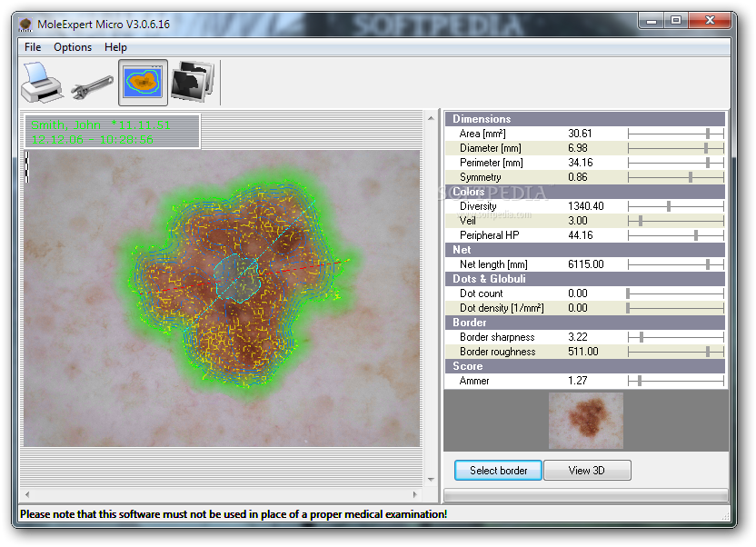Viewport: 756px width, 547px height.
Task: Click the Border sharpness slider handle
Action: tap(642, 337)
